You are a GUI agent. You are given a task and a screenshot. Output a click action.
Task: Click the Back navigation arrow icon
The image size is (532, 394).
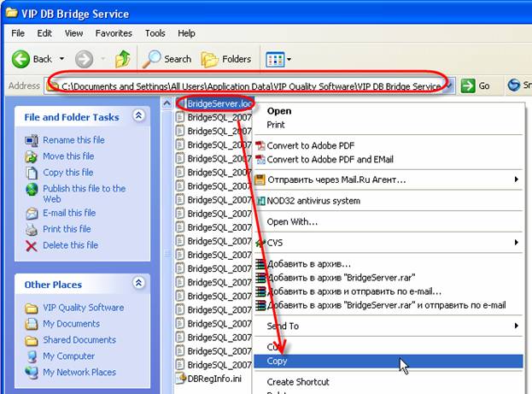pos(22,59)
